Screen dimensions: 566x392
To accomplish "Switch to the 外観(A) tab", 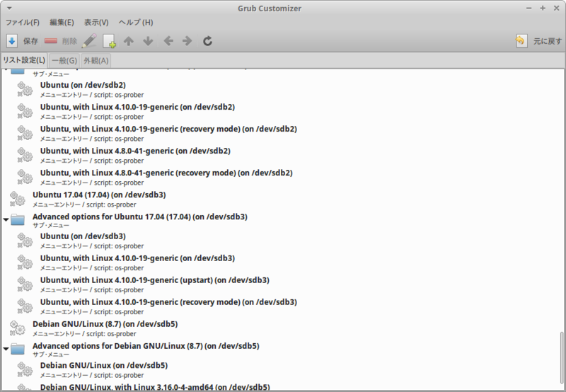I will pos(96,61).
